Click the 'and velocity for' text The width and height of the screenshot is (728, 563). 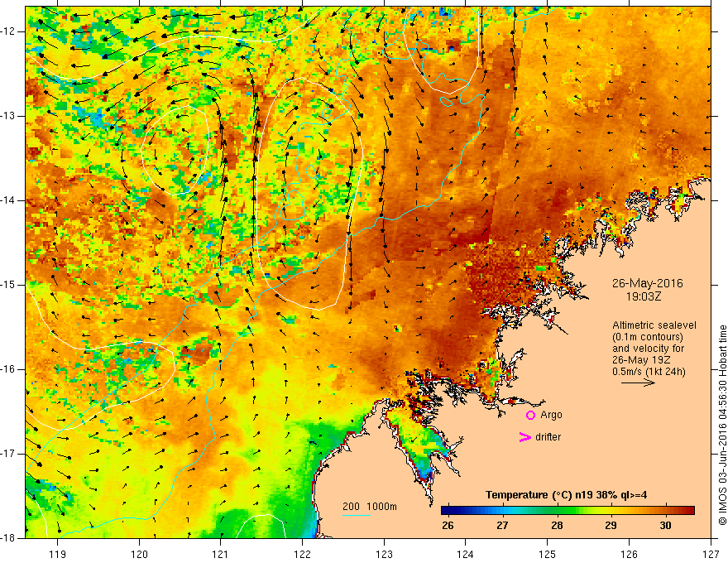tap(648, 349)
